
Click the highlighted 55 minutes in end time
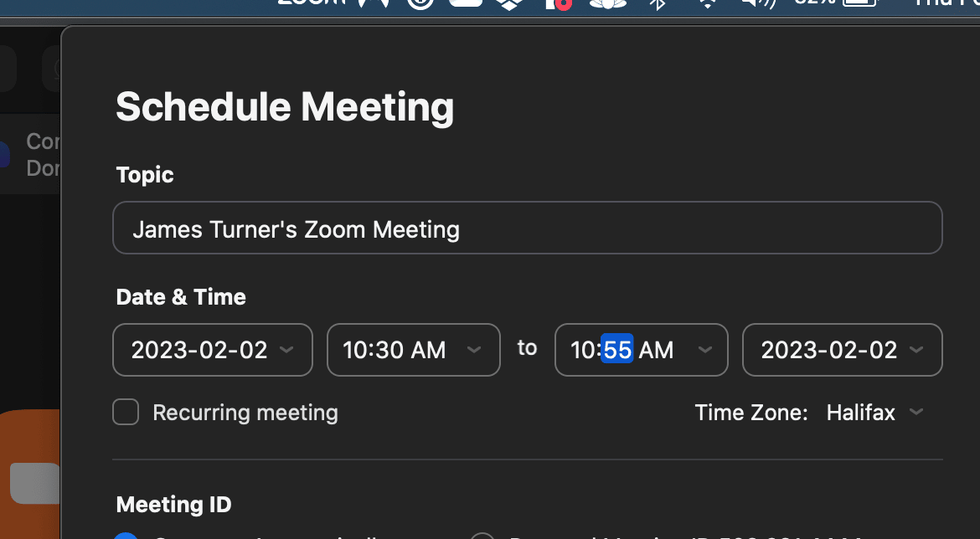(x=617, y=350)
